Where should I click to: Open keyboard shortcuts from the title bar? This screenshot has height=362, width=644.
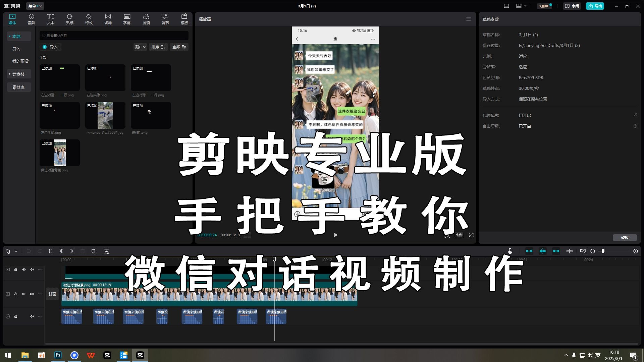coord(506,6)
